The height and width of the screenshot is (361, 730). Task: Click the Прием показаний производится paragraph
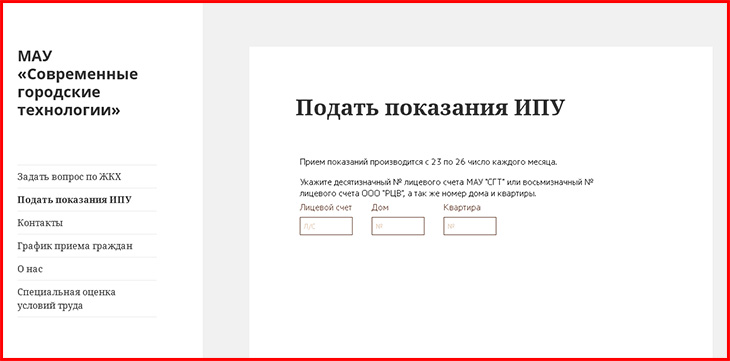[x=428, y=163]
